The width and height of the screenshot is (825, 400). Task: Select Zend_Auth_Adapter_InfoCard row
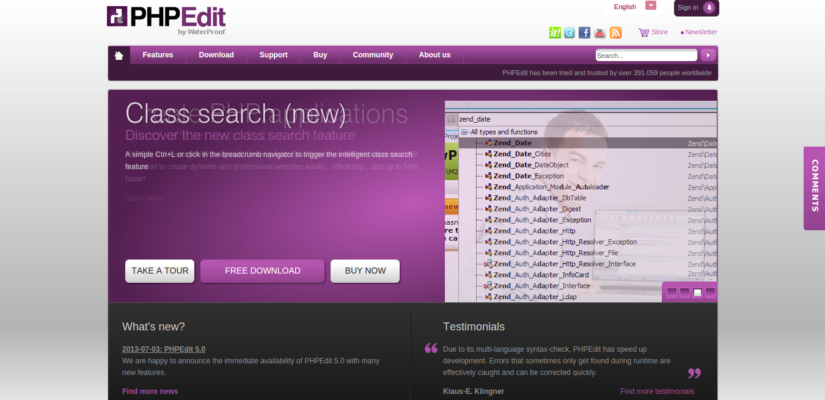point(588,275)
